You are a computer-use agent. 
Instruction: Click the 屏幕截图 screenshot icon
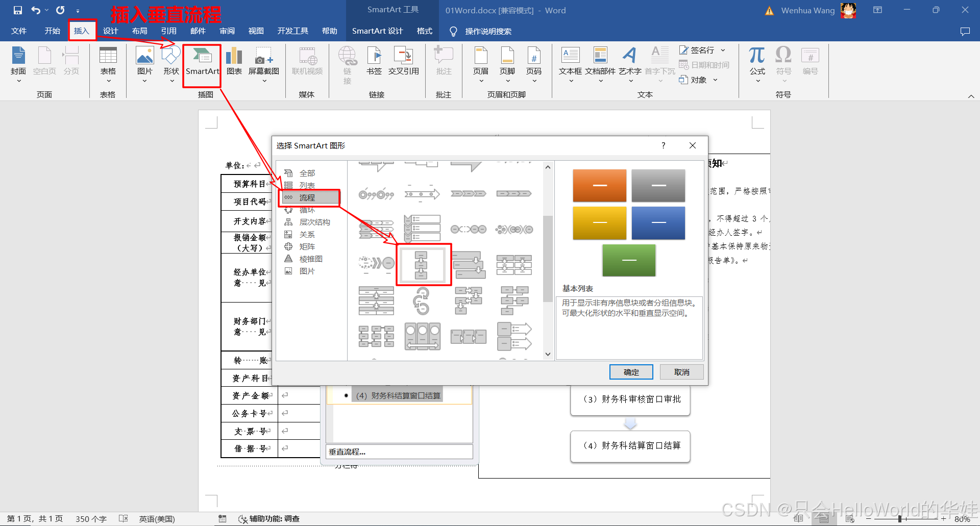[x=264, y=65]
